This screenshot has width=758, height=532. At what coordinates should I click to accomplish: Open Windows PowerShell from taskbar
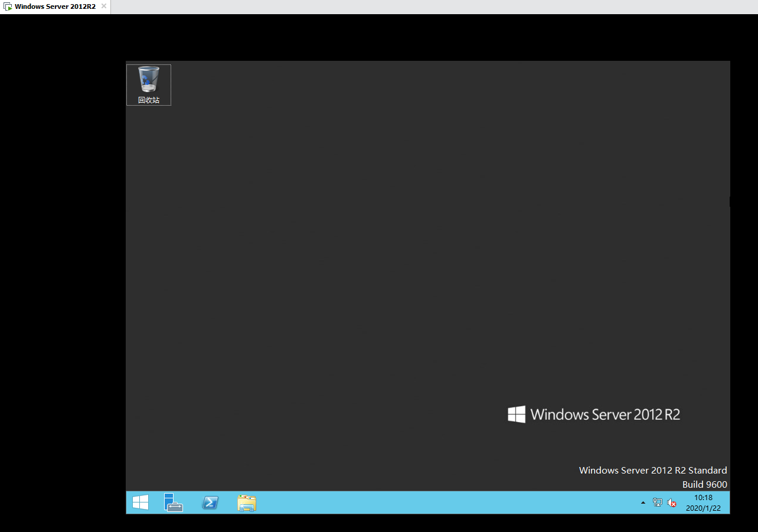(x=210, y=502)
